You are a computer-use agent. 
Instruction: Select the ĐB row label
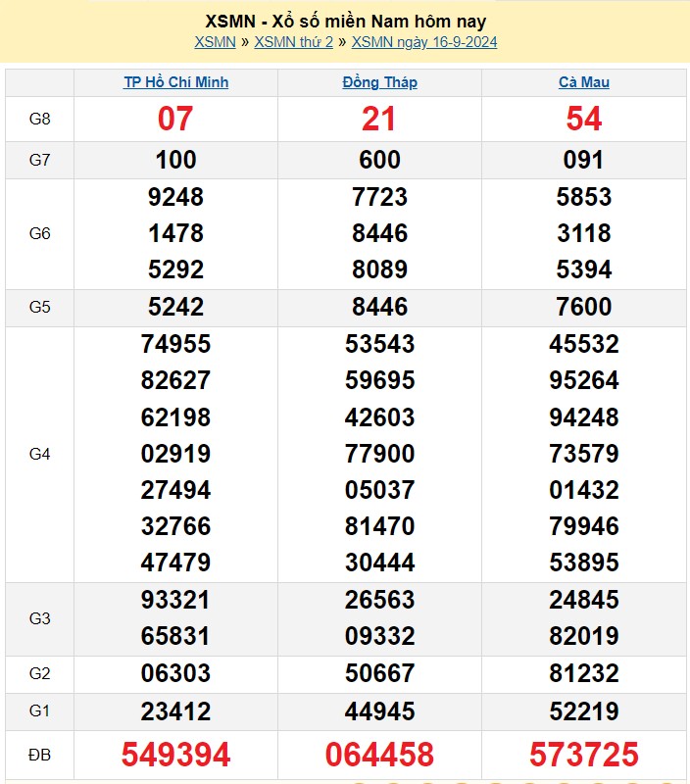pyautogui.click(x=39, y=754)
